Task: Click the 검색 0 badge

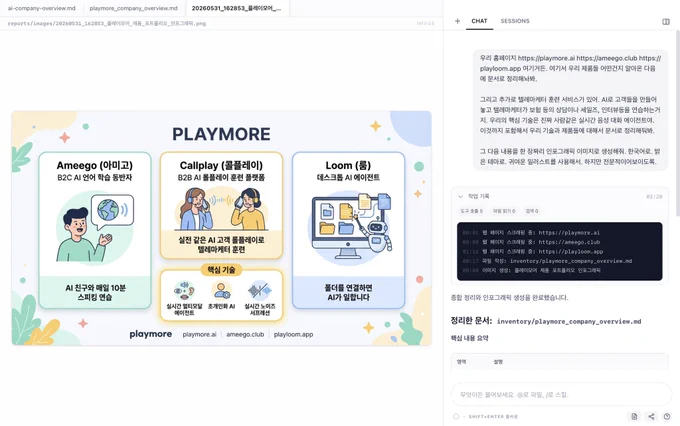Action: pyautogui.click(x=532, y=211)
